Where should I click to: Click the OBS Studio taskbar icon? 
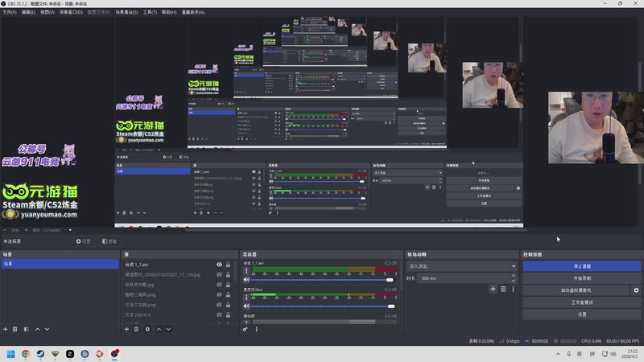[x=114, y=354]
